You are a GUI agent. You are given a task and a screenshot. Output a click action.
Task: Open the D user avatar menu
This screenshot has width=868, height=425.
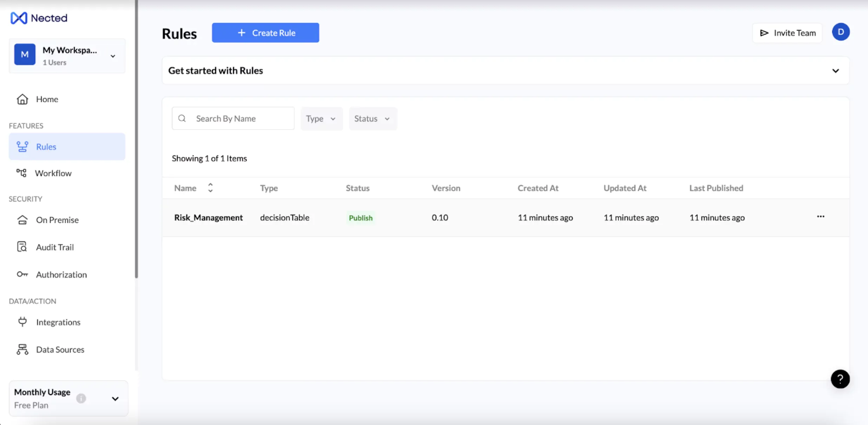pyautogui.click(x=841, y=32)
